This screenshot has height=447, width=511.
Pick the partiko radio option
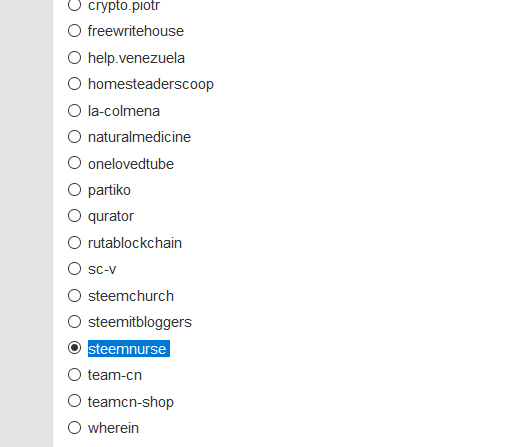[x=74, y=190]
